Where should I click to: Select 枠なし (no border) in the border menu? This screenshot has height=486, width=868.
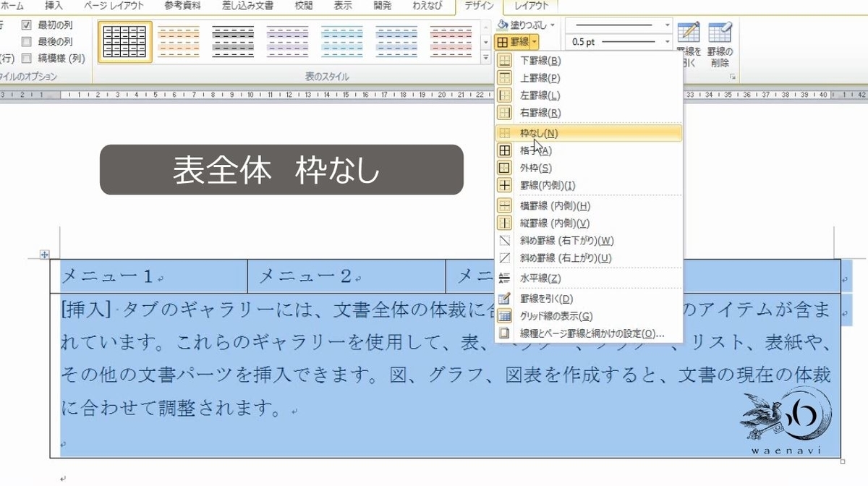588,133
